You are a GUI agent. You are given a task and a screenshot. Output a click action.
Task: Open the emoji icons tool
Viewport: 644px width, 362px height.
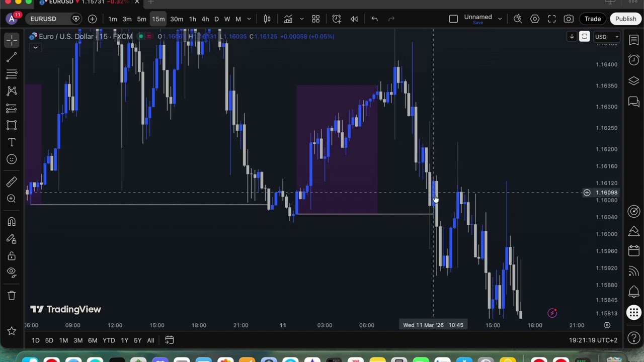(x=12, y=159)
